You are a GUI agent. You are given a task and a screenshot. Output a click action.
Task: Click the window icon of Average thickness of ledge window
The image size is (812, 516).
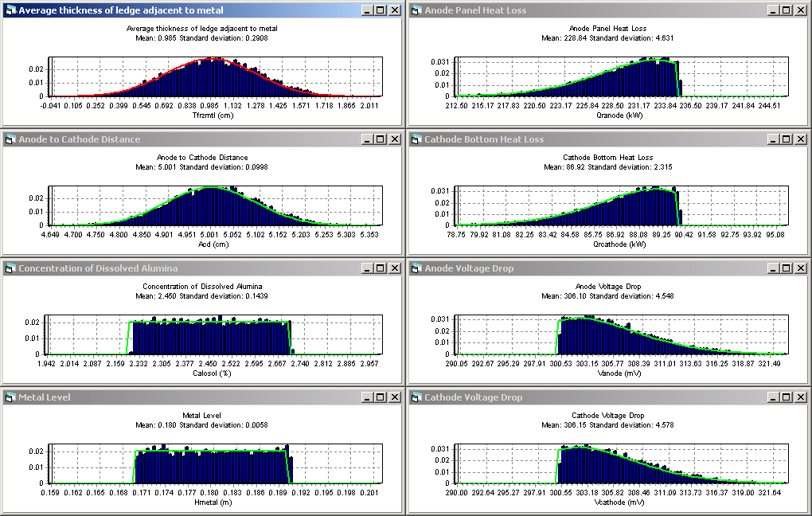coord(10,10)
